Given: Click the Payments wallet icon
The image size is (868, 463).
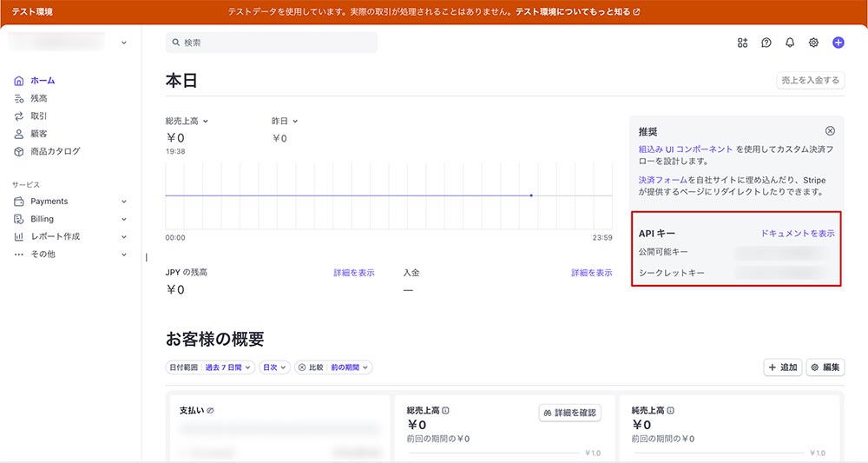Looking at the screenshot, I should pyautogui.click(x=19, y=202).
